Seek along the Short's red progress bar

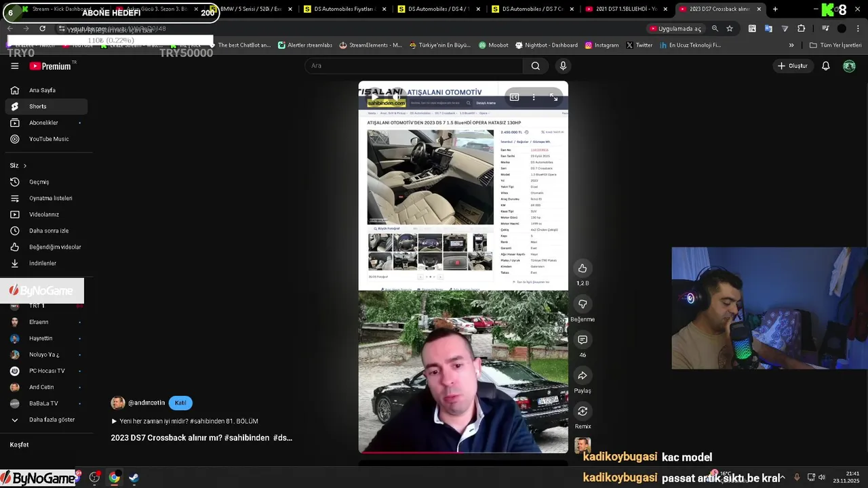(463, 452)
